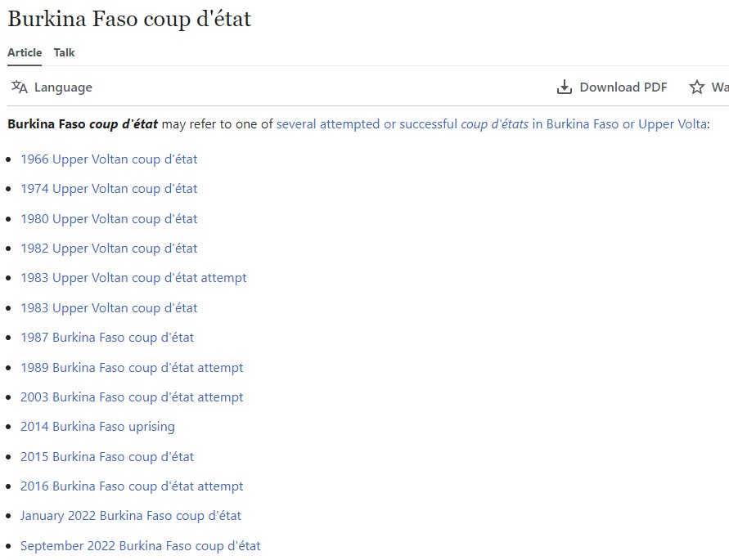
Task: Click the Language translate icon
Action: coord(20,87)
